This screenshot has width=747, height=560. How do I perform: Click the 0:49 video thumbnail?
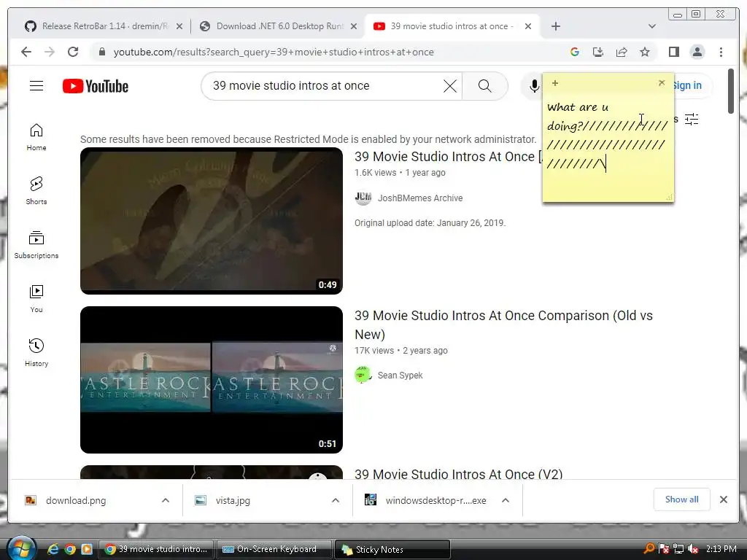pos(211,220)
